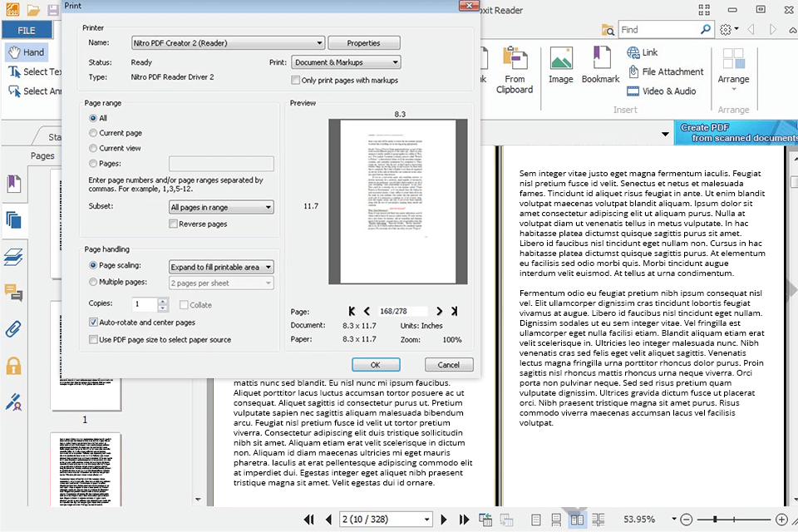Image resolution: width=798 pixels, height=532 pixels.
Task: Select the Current page radio button
Action: point(93,133)
